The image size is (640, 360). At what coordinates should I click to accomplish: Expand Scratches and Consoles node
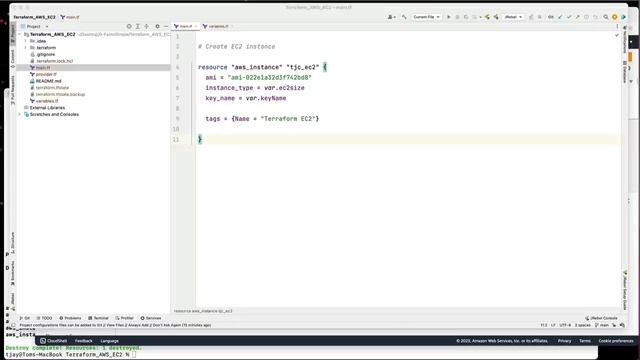(20, 114)
